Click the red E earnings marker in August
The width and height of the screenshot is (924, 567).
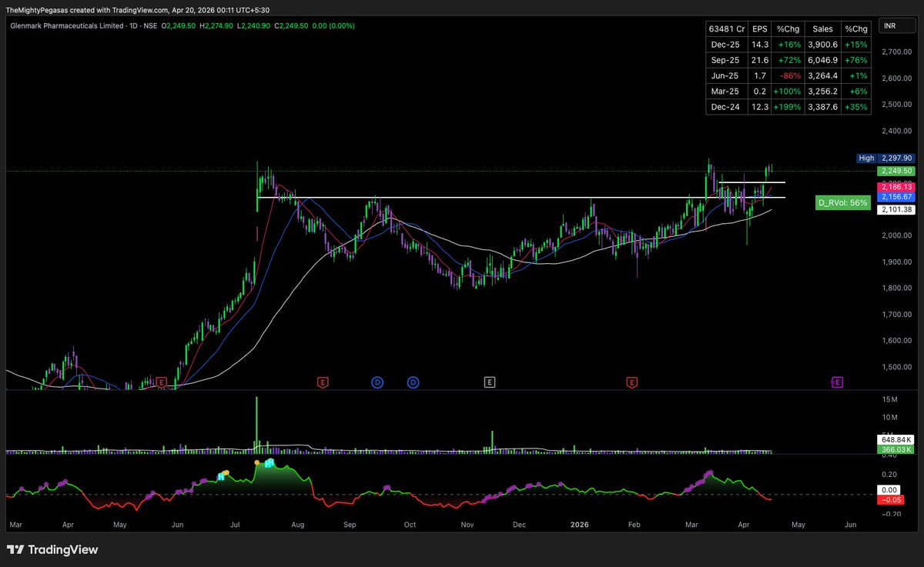(x=323, y=382)
